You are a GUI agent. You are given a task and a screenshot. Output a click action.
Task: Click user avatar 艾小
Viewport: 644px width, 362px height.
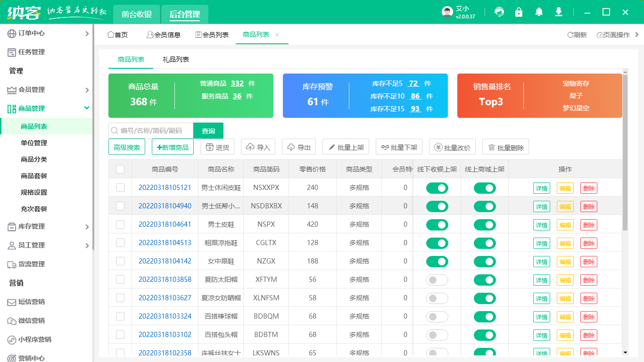pos(447,12)
